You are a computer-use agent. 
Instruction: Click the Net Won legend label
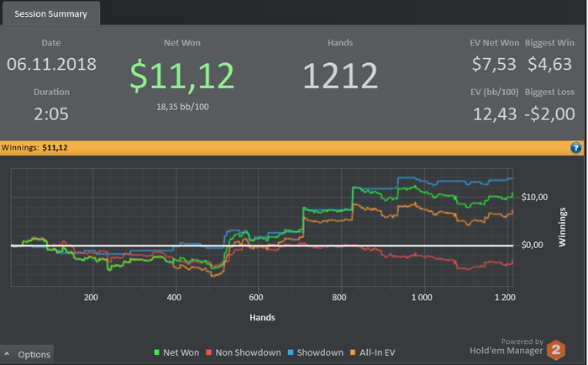(x=181, y=352)
